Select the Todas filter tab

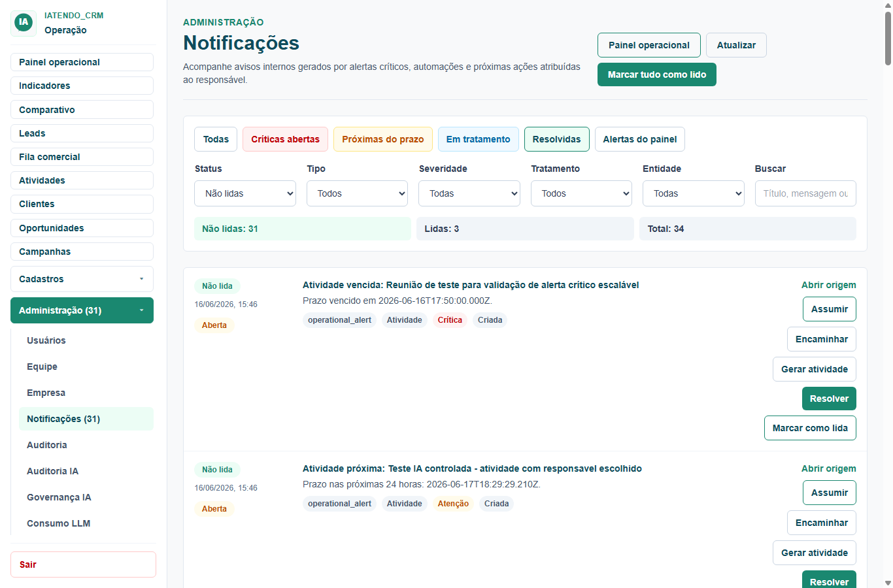216,139
